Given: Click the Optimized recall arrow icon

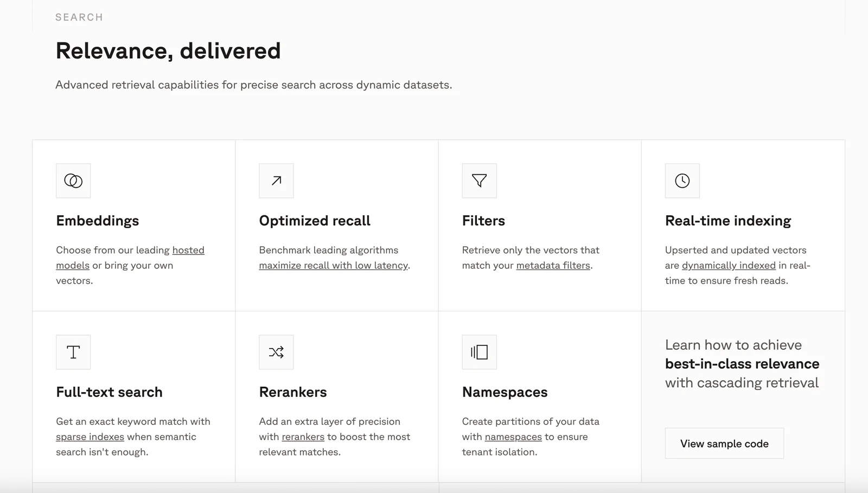Looking at the screenshot, I should coord(276,181).
